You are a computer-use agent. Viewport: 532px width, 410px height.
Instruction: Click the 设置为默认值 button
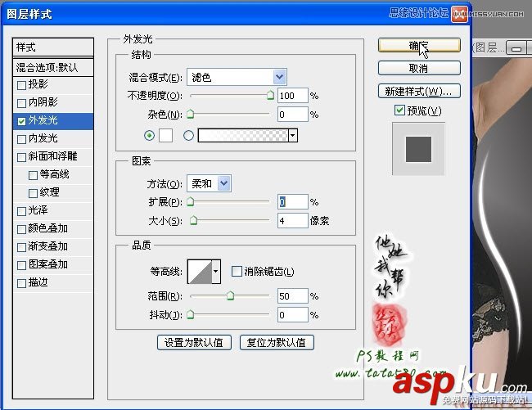(x=194, y=343)
